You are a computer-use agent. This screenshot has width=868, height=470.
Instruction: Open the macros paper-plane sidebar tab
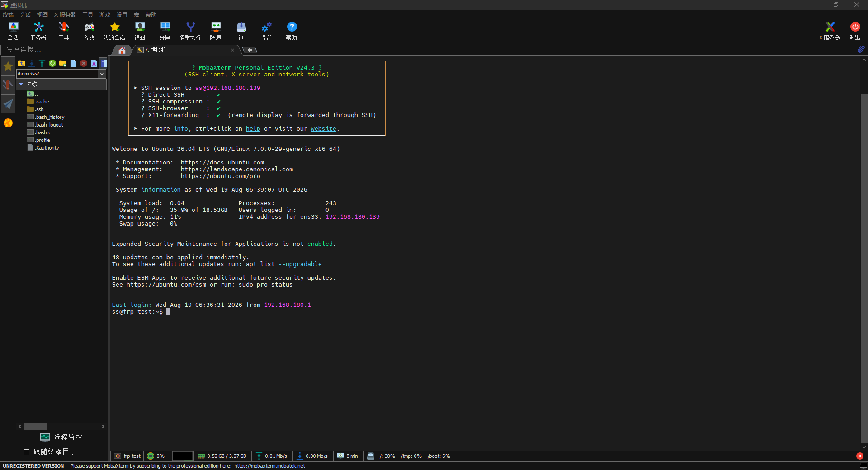(8, 104)
